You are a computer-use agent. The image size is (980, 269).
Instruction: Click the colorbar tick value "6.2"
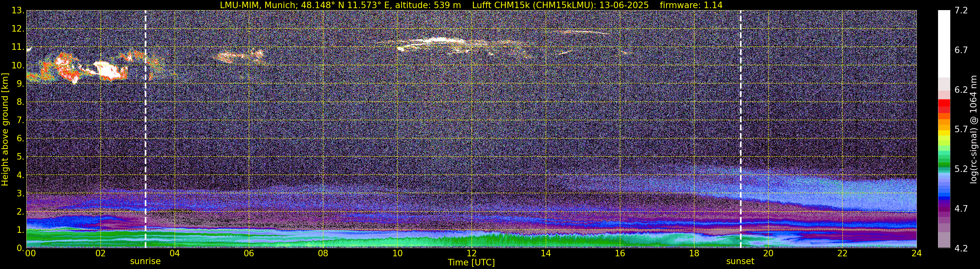click(x=961, y=90)
